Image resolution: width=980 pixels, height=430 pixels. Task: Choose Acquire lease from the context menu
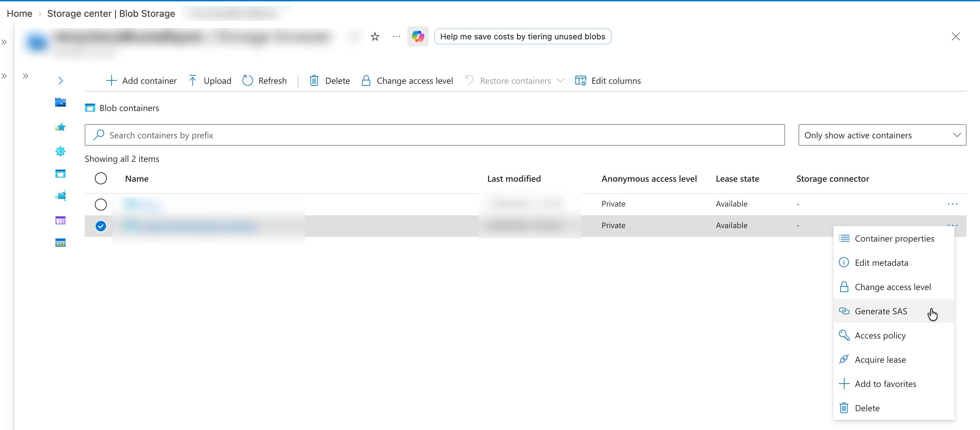(x=894, y=360)
